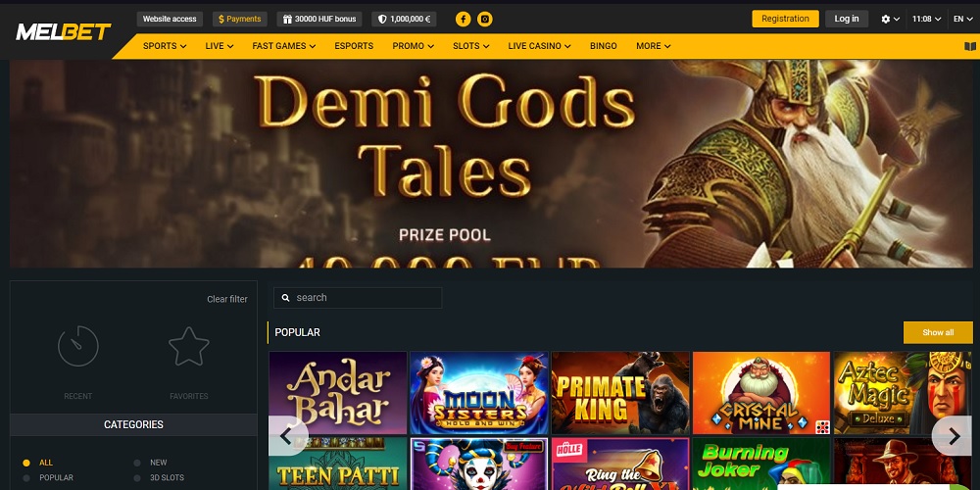980x490 pixels.
Task: Expand the LIVE CASINO dropdown menu
Action: tap(539, 46)
